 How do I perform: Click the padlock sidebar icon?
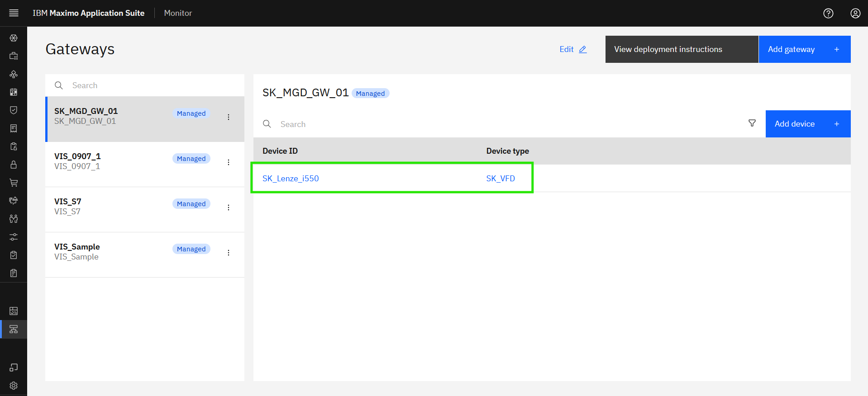click(14, 165)
